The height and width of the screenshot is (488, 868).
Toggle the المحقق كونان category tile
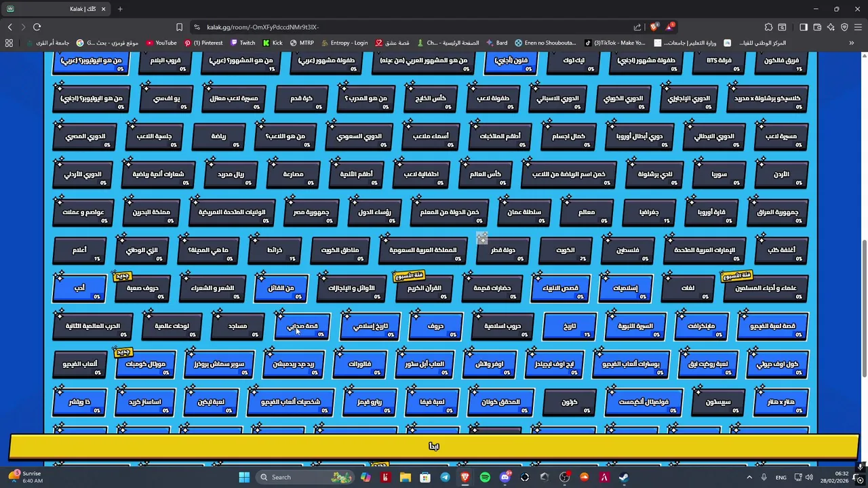tap(500, 402)
